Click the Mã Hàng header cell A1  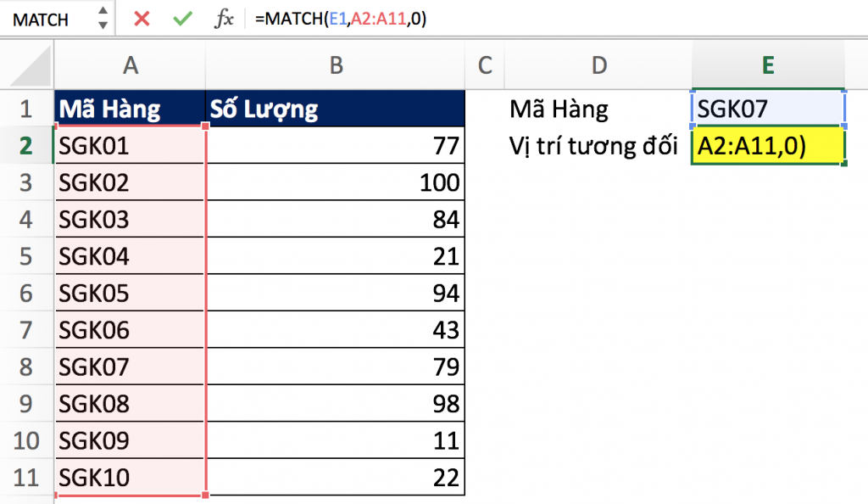(x=130, y=109)
